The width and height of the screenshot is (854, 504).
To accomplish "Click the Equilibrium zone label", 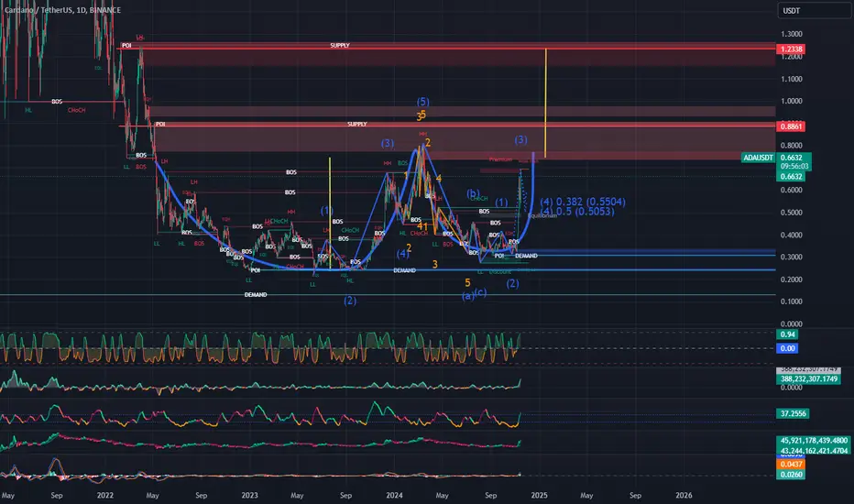I will (542, 215).
